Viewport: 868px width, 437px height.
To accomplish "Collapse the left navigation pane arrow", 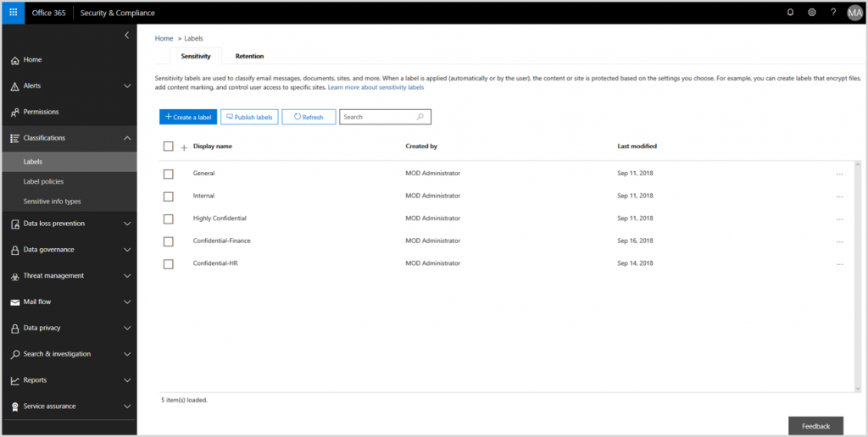I will point(127,36).
